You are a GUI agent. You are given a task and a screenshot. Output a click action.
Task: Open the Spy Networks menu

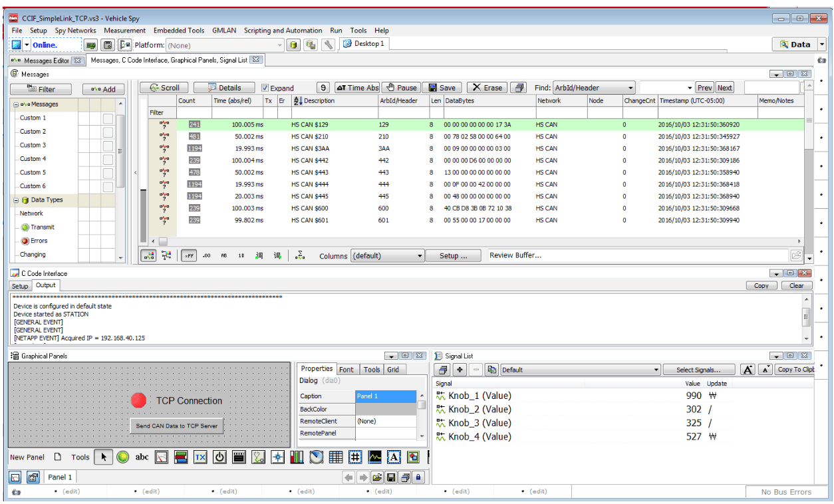coord(75,31)
